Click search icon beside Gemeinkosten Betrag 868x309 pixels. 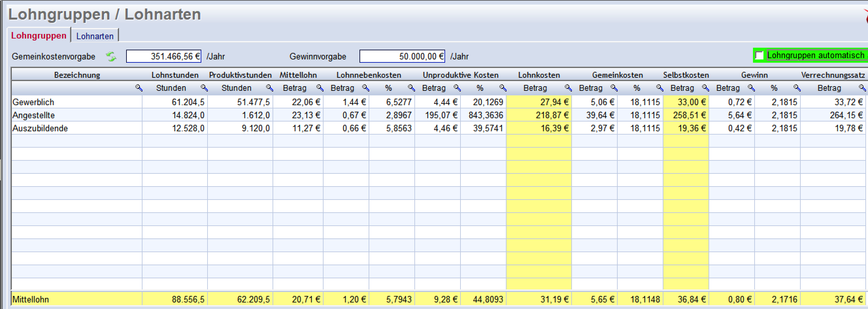(x=614, y=88)
